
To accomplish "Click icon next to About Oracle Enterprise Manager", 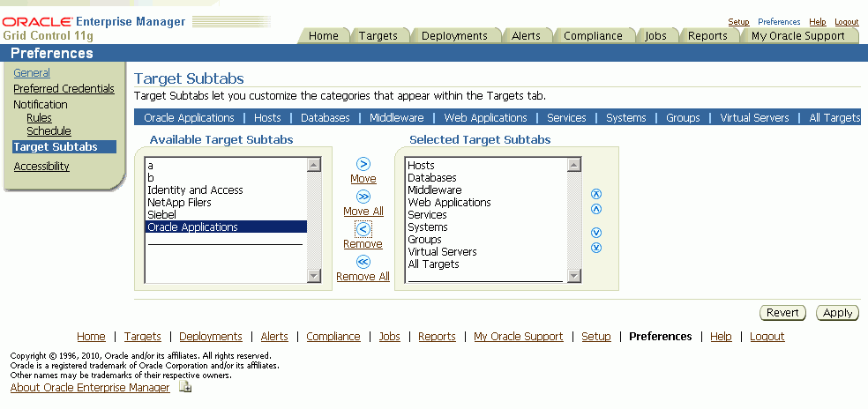I will tap(185, 387).
